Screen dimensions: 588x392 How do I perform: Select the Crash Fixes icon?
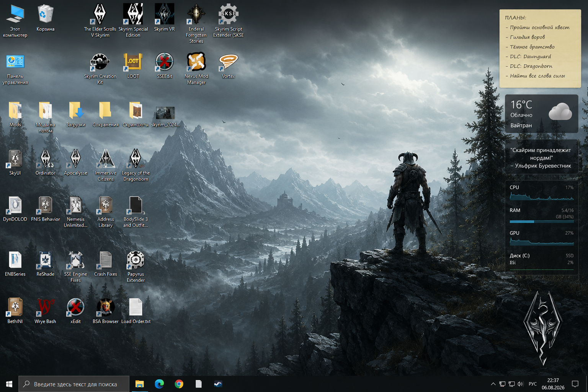pos(106,263)
